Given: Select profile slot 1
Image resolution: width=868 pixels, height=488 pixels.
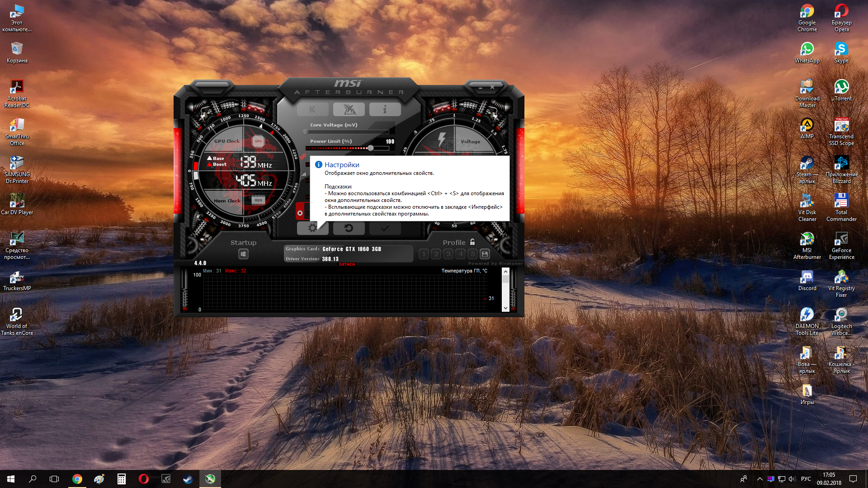Looking at the screenshot, I should click(424, 254).
